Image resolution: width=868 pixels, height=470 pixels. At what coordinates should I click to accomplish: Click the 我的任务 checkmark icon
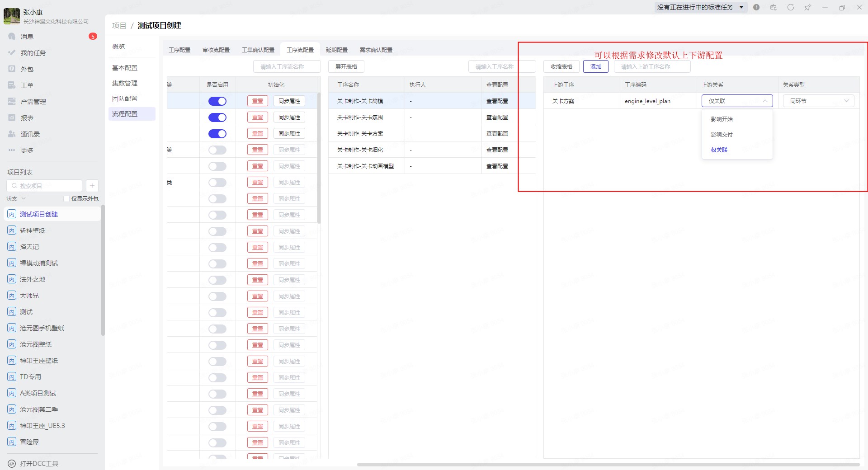(x=12, y=53)
